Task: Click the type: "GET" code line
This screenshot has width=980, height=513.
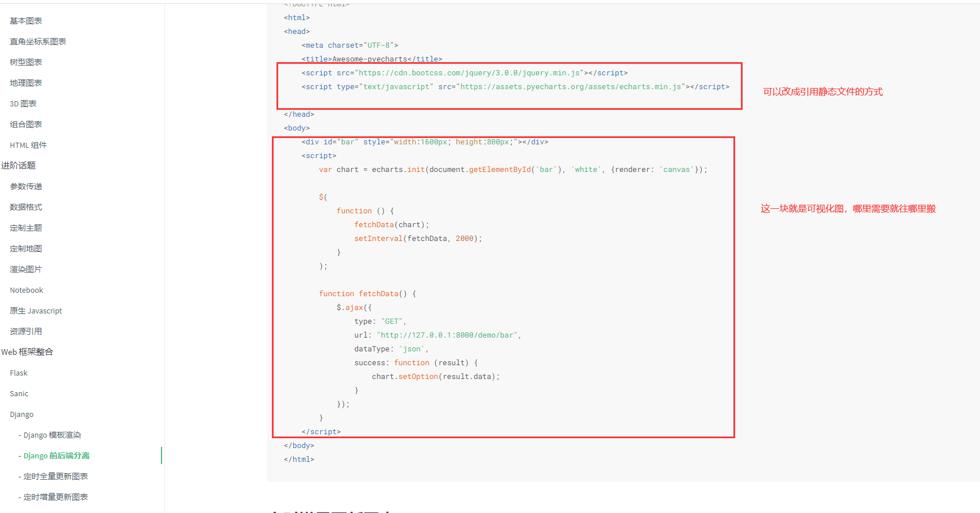Action: pyautogui.click(x=380, y=321)
